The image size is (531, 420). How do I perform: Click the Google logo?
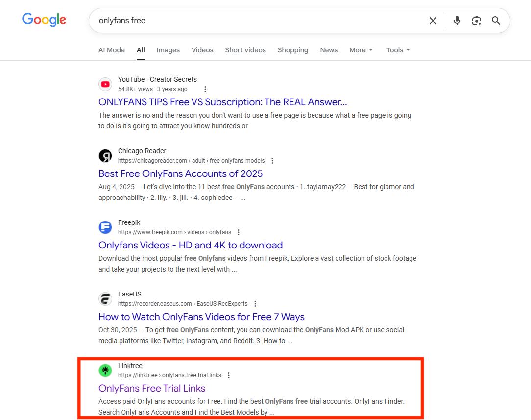pos(44,20)
